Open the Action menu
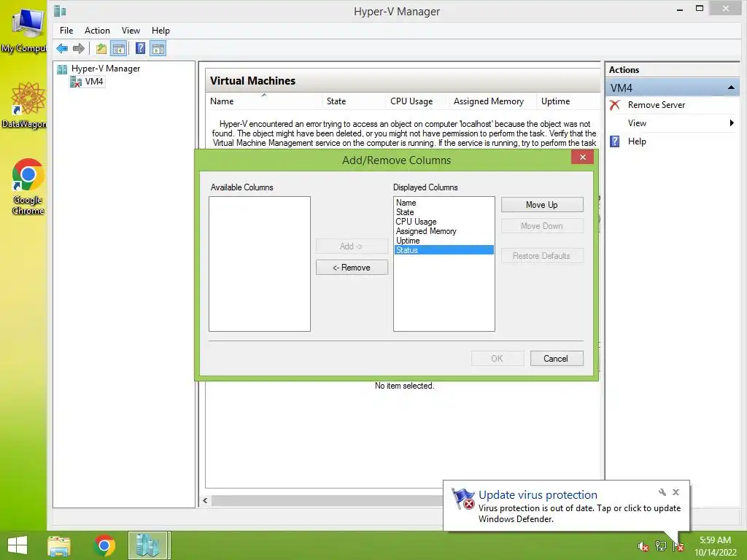Image resolution: width=747 pixels, height=560 pixels. coord(97,31)
